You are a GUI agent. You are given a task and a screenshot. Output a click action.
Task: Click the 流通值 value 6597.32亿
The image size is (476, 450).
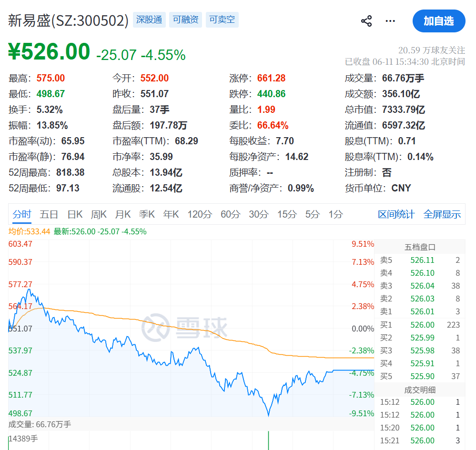tap(404, 125)
